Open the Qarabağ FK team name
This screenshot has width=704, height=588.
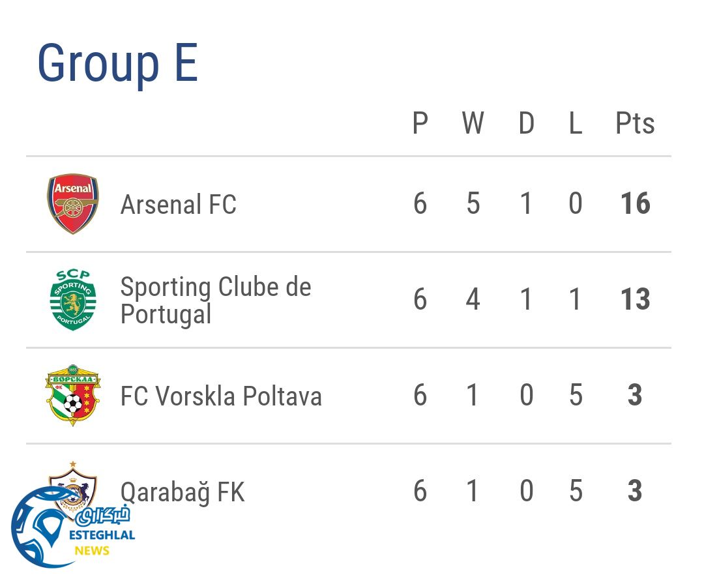pyautogui.click(x=183, y=492)
